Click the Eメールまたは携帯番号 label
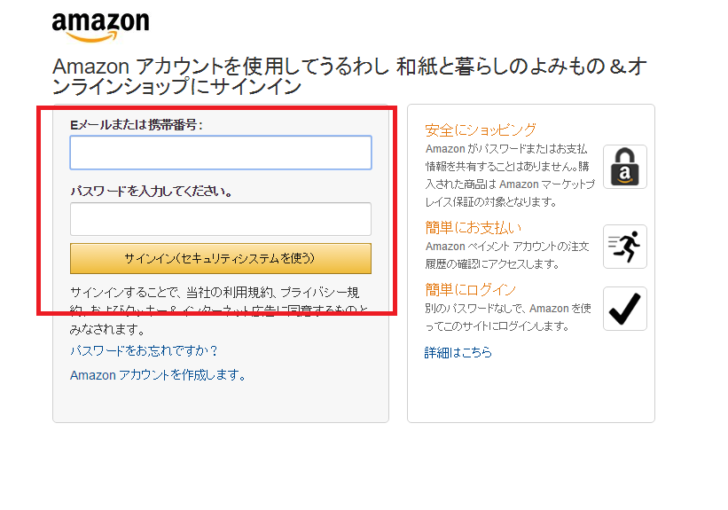Screen dimensions: 728x510 (136, 124)
